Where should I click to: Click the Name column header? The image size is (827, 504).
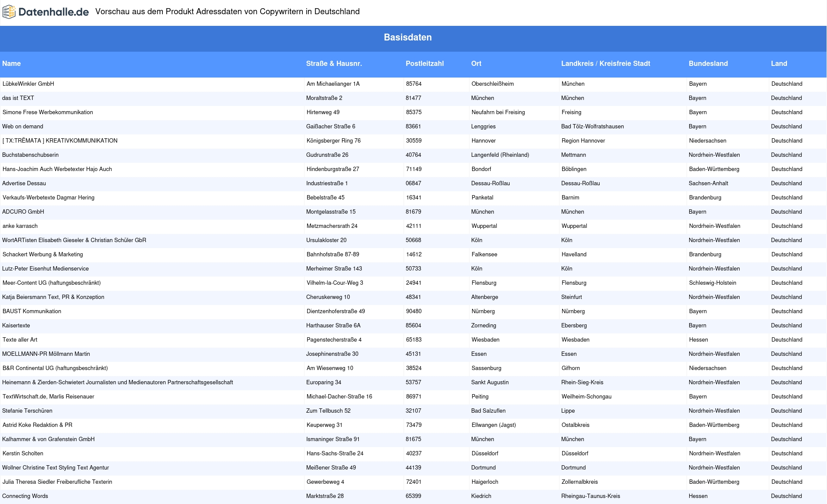click(x=12, y=64)
